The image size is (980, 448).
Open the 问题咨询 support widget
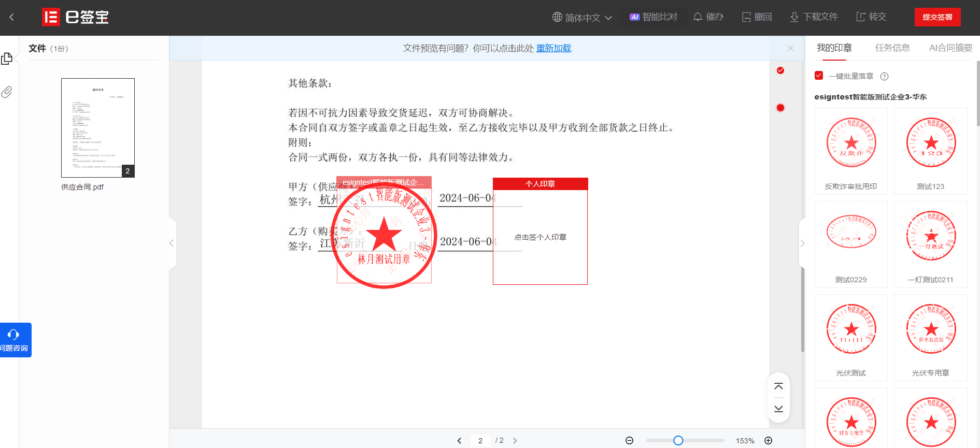15,340
